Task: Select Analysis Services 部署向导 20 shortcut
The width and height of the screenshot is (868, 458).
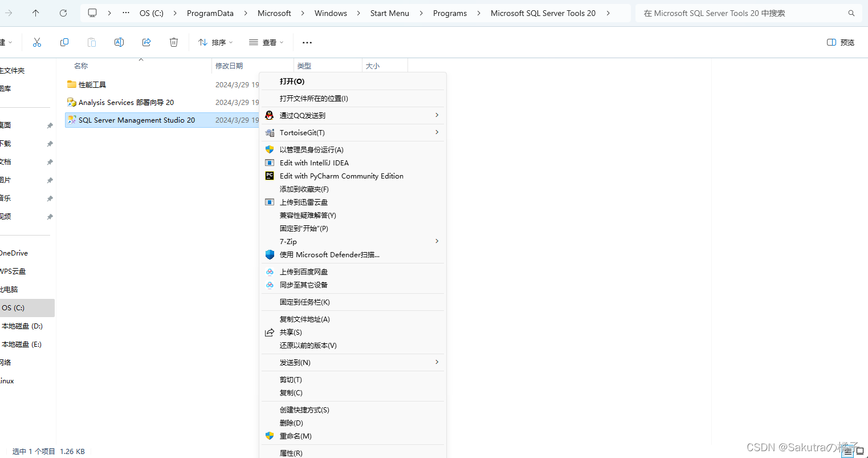Action: click(126, 102)
